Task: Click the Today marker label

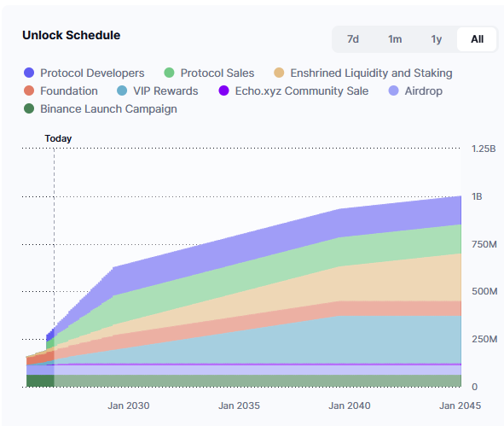Action: click(58, 138)
